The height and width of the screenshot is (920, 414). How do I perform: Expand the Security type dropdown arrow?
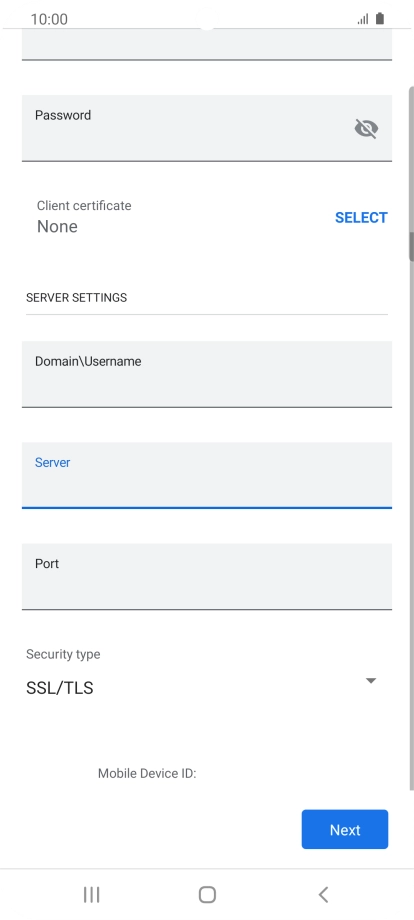pyautogui.click(x=371, y=681)
